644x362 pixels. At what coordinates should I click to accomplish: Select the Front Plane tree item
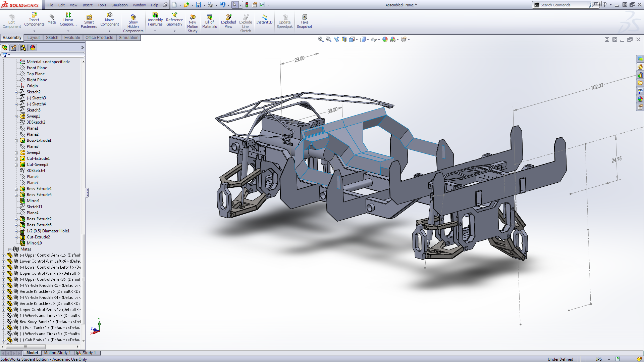pyautogui.click(x=37, y=68)
